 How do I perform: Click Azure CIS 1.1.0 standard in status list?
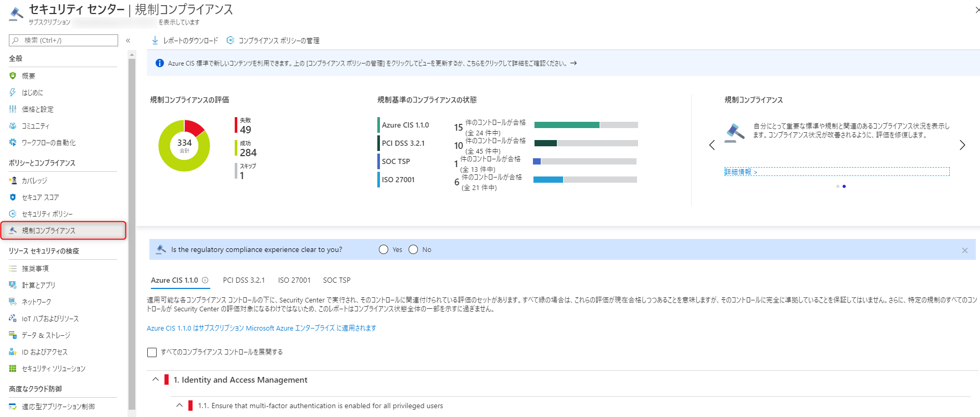405,125
